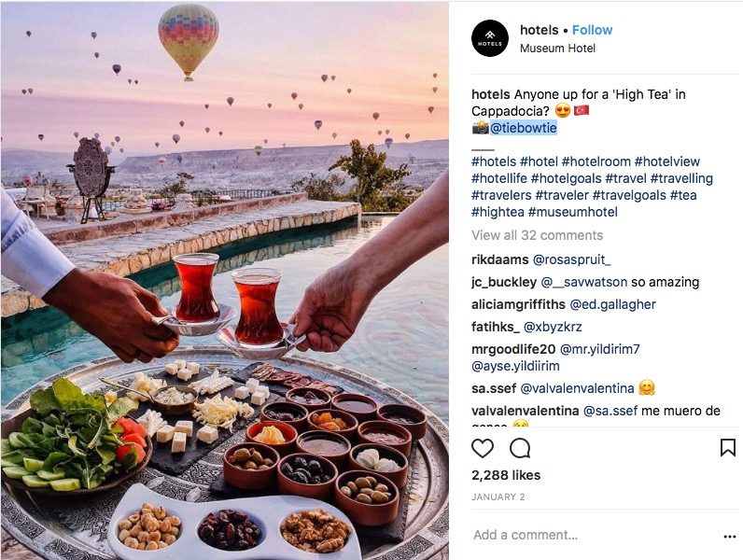Screen dimensions: 743x560
Task: Open the Museum Hotel location
Action: (557, 49)
